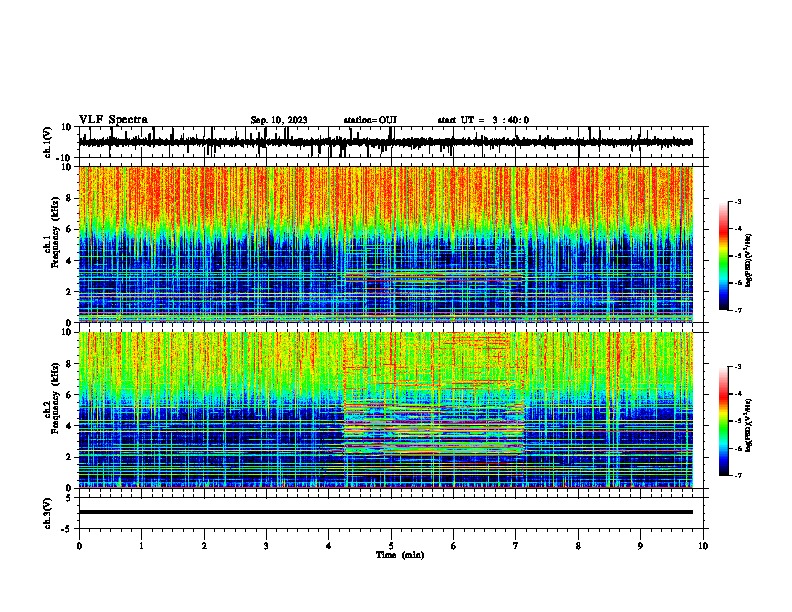Click the ch.1(V) axis label

(48, 142)
